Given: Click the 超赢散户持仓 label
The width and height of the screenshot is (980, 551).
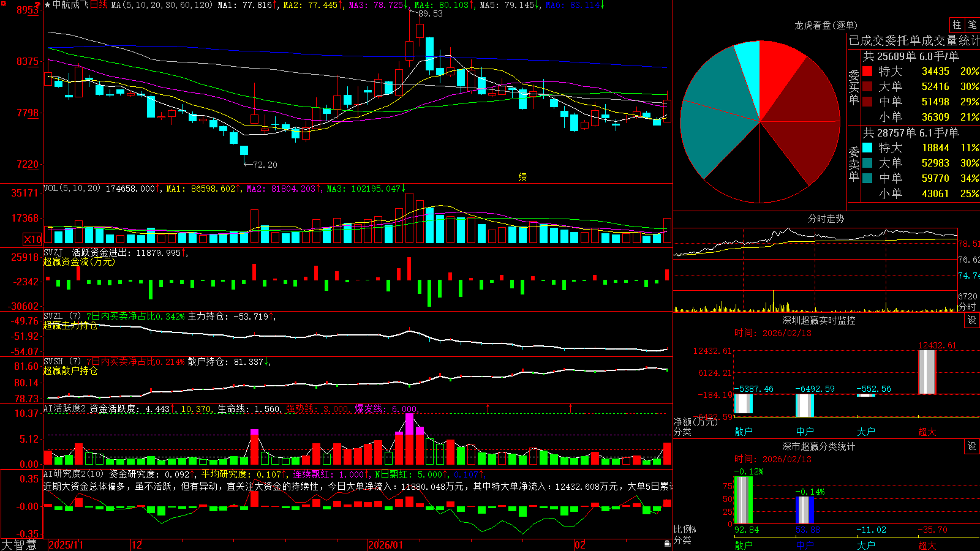Looking at the screenshot, I should pyautogui.click(x=70, y=371).
